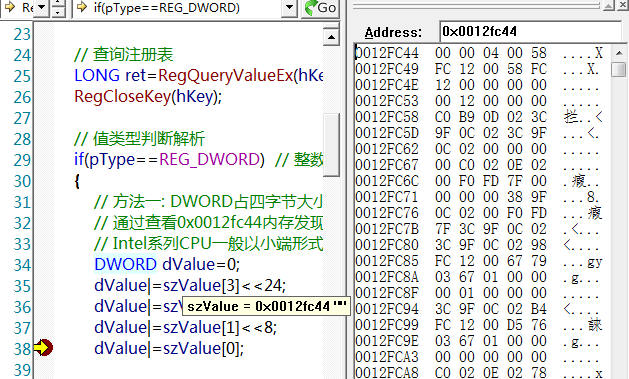Click the memory row at address 0012FC4E
Image resolution: width=629 pixels, height=379 pixels.
479,85
